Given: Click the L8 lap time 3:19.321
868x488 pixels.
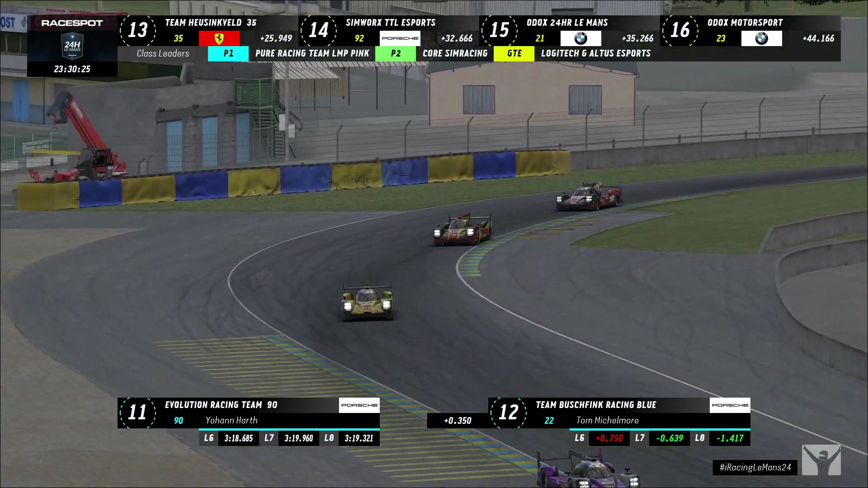Looking at the screenshot, I should coord(359,438).
